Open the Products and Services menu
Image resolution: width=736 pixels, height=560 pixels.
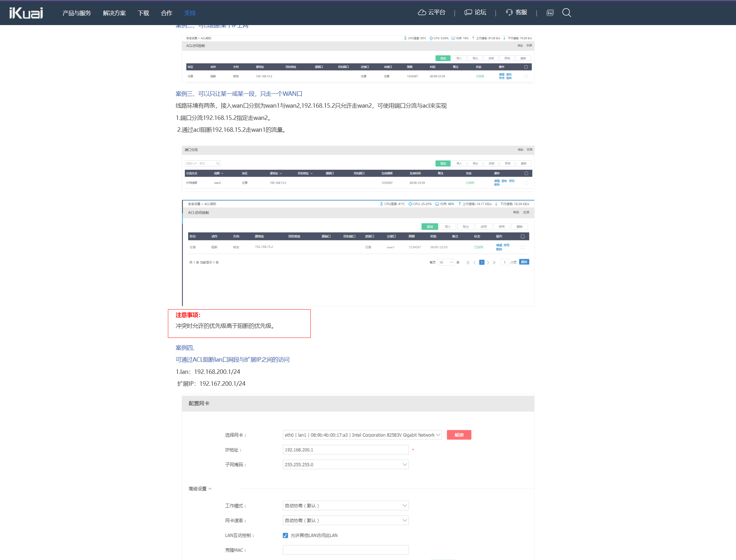pyautogui.click(x=77, y=13)
